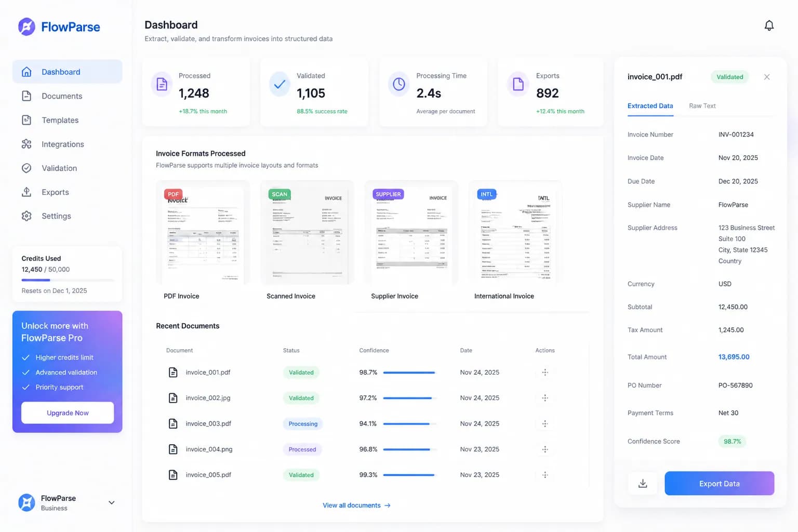The height and width of the screenshot is (532, 798).
Task: Open the notifications bell
Action: pos(769,25)
